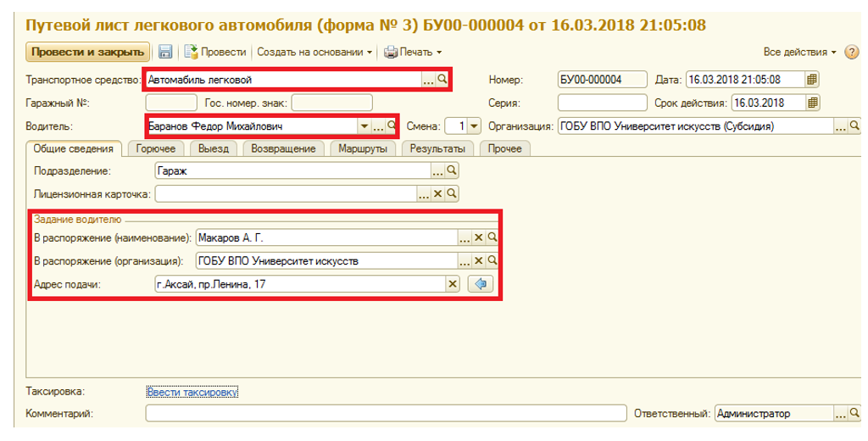Viewport: 868px width, 441px height.
Task: Open Все действия menu
Action: (x=800, y=52)
